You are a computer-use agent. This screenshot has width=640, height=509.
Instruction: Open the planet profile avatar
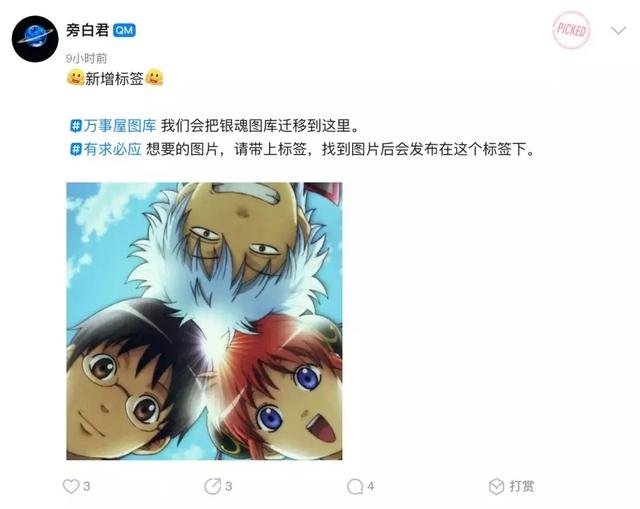pos(35,39)
